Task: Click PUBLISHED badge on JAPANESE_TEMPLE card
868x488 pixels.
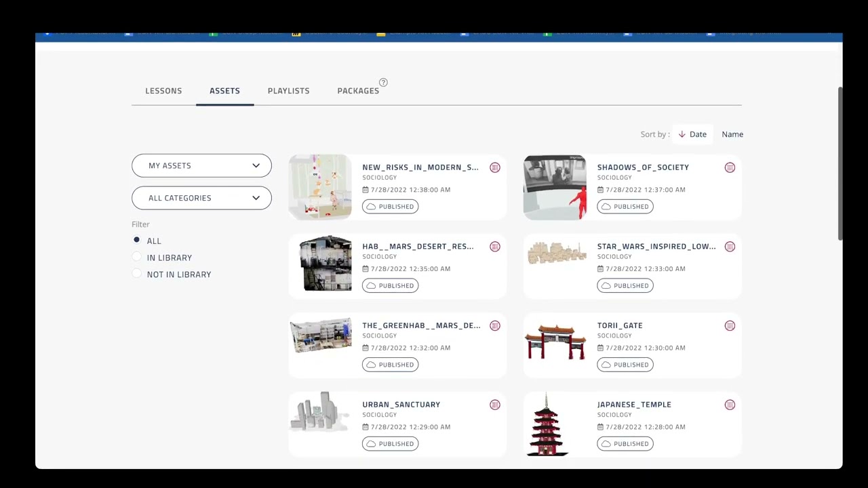Action: click(625, 444)
